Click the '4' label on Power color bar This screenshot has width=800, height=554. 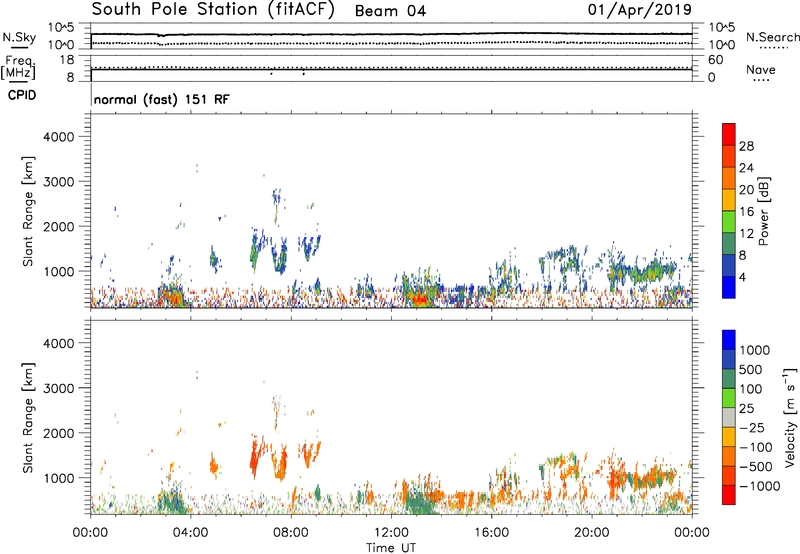click(x=742, y=277)
